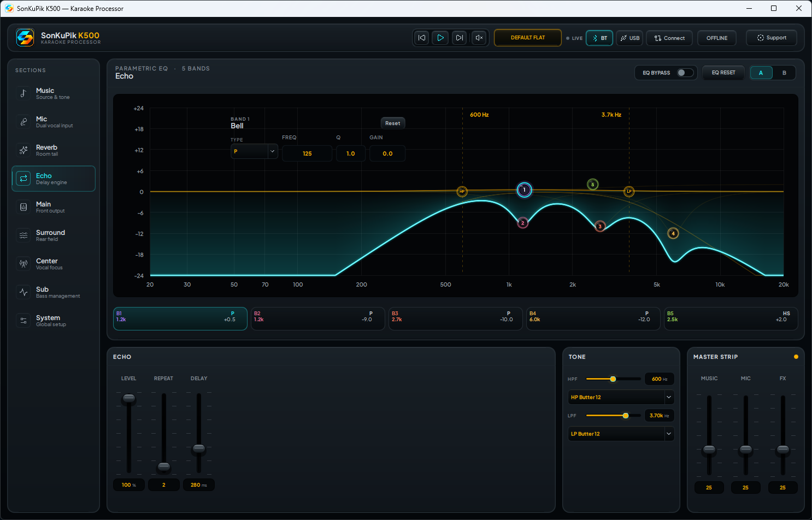The height and width of the screenshot is (520, 812).
Task: Click the Master MIC fader handle
Action: 746,450
